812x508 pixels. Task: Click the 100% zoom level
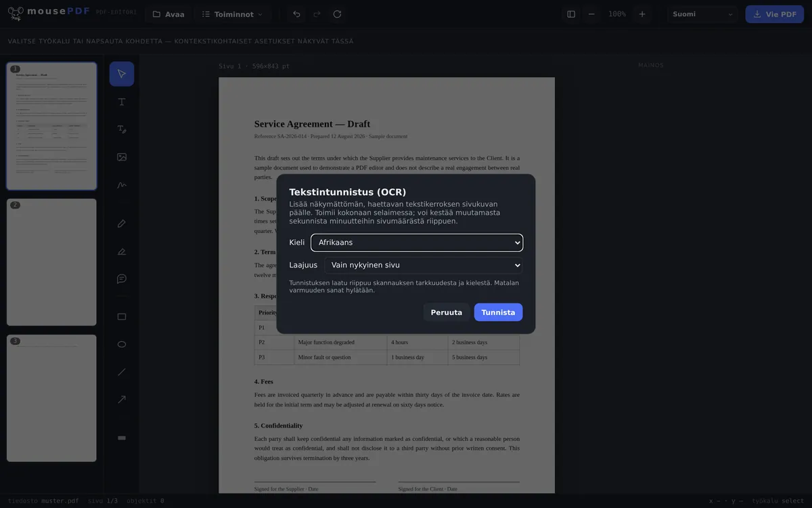(x=617, y=14)
